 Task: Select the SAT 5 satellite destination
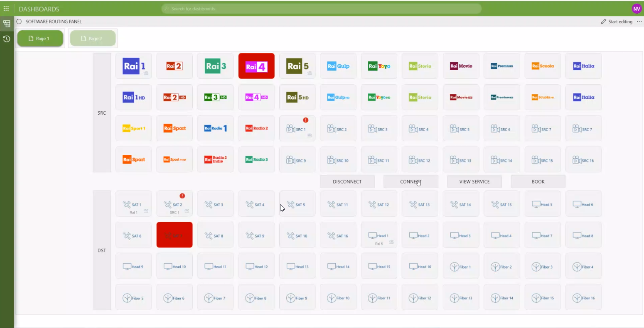(x=297, y=203)
